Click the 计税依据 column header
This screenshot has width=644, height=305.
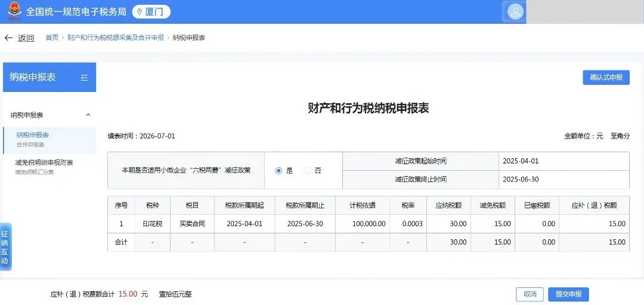coord(363,205)
